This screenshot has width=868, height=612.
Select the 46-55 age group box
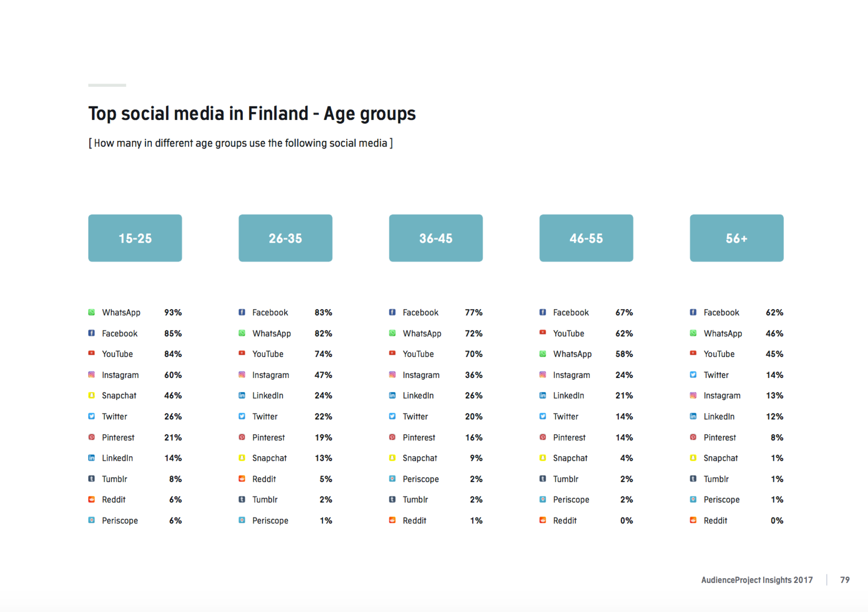pos(586,238)
